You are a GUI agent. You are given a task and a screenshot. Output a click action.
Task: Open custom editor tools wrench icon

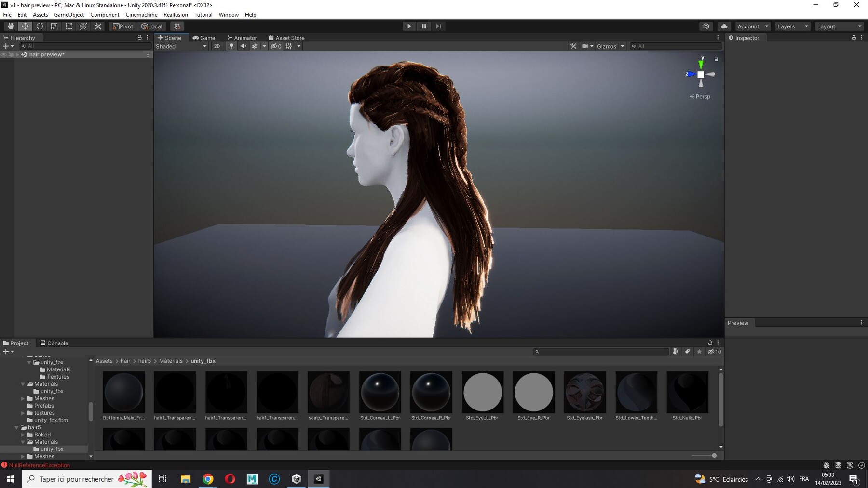tap(98, 26)
